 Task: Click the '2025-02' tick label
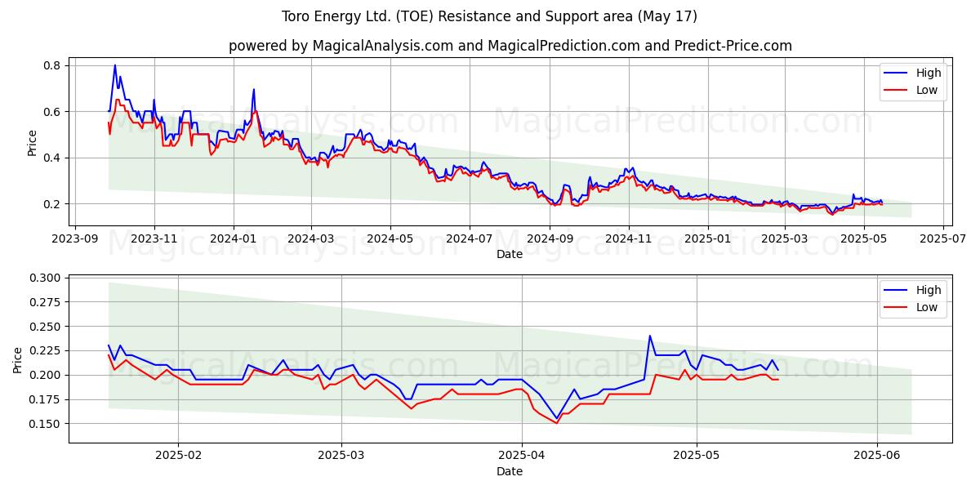tap(178, 456)
